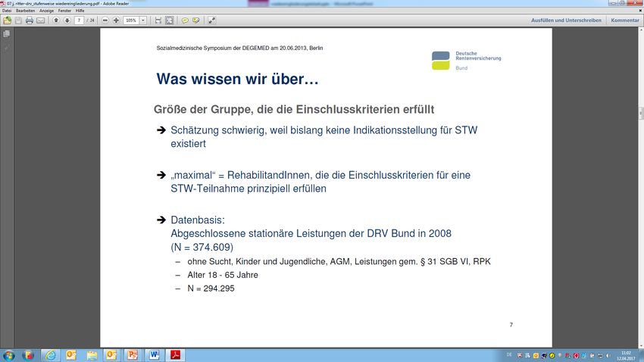Viewport: 644px width, 362px height.
Task: Zoom in with the plus button
Action: point(116,20)
